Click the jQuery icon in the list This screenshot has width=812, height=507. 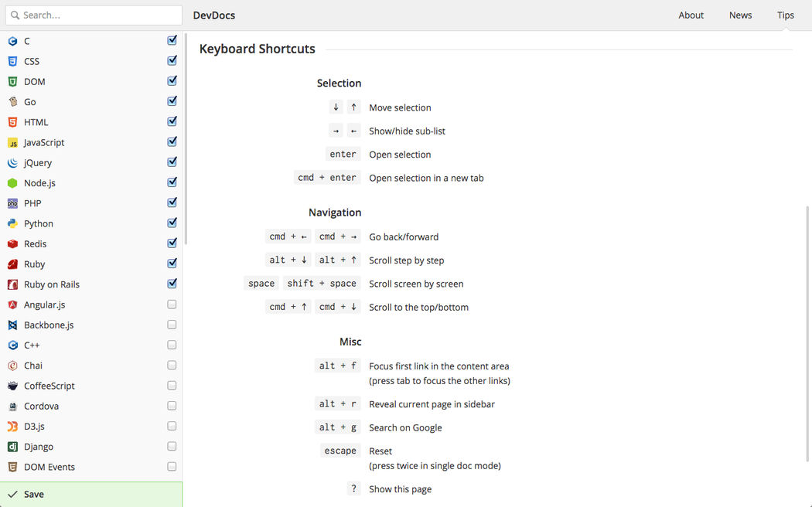pos(12,163)
